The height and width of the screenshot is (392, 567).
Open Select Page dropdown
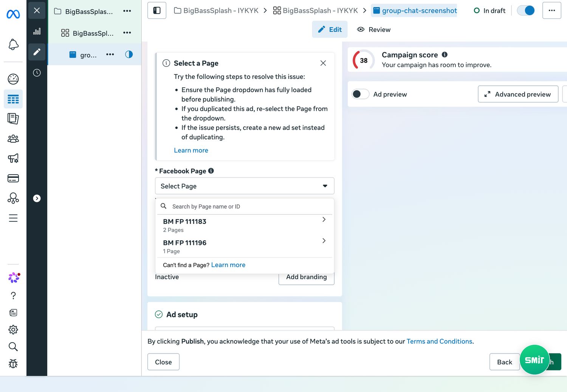click(x=245, y=186)
